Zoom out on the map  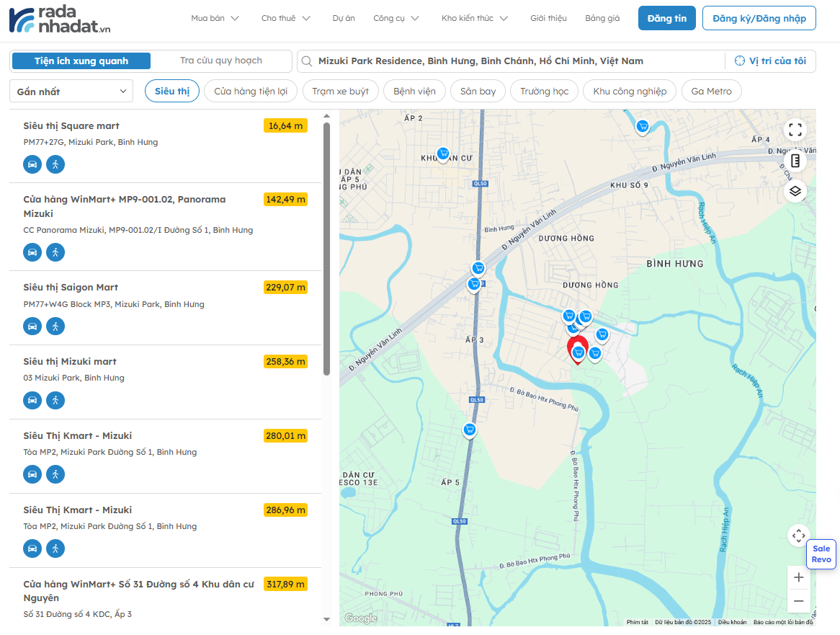[798, 601]
